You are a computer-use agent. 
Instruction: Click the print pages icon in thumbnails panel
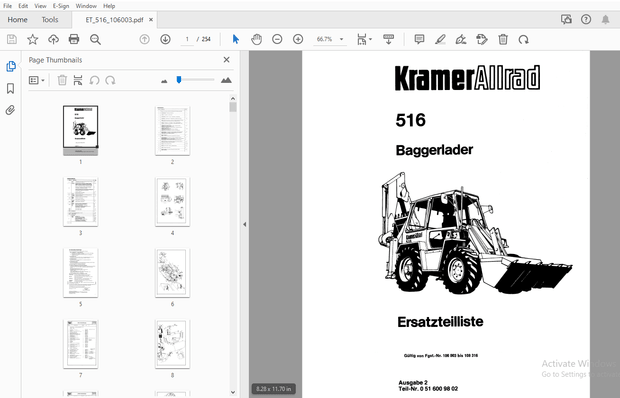pyautogui.click(x=78, y=80)
